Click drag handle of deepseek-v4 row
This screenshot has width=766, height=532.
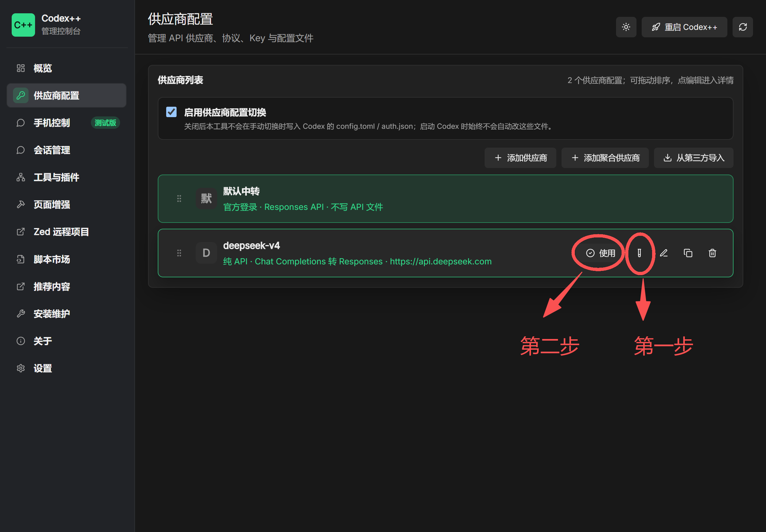(179, 253)
